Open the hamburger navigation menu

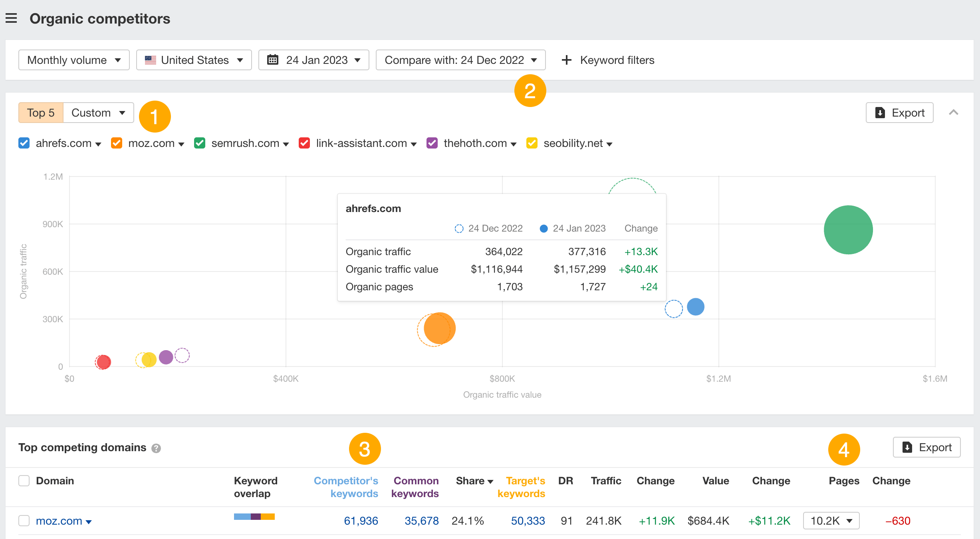(11, 18)
